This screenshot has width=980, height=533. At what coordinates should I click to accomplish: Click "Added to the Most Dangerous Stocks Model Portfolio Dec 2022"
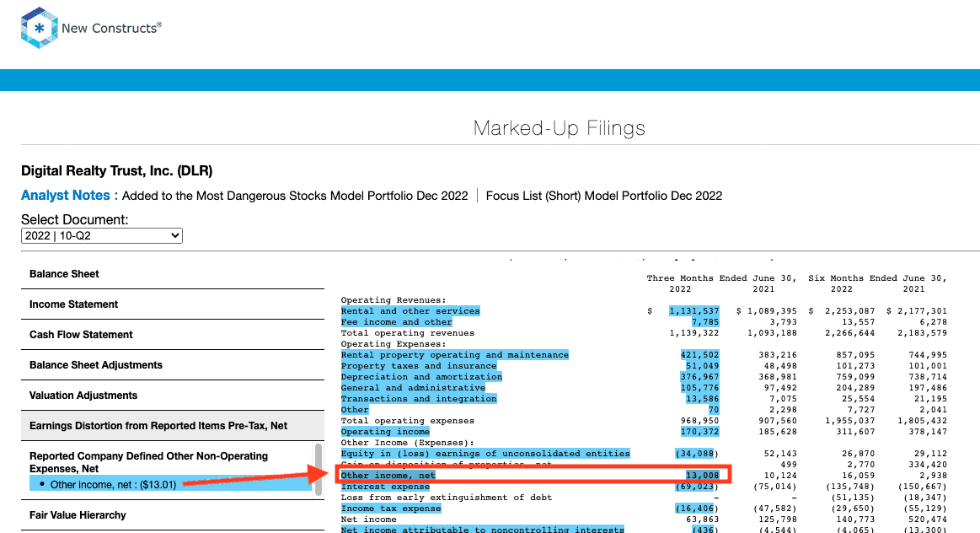pos(295,196)
